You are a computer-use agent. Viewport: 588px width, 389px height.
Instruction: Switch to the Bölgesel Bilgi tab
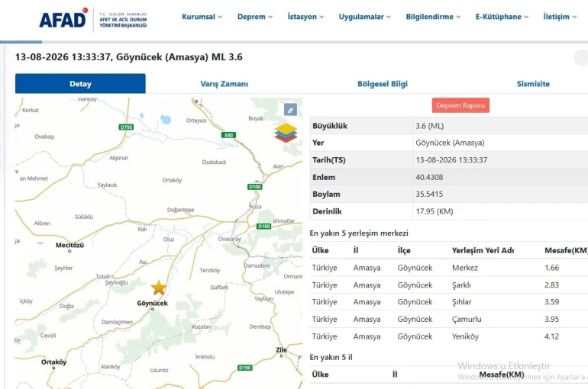coord(383,84)
